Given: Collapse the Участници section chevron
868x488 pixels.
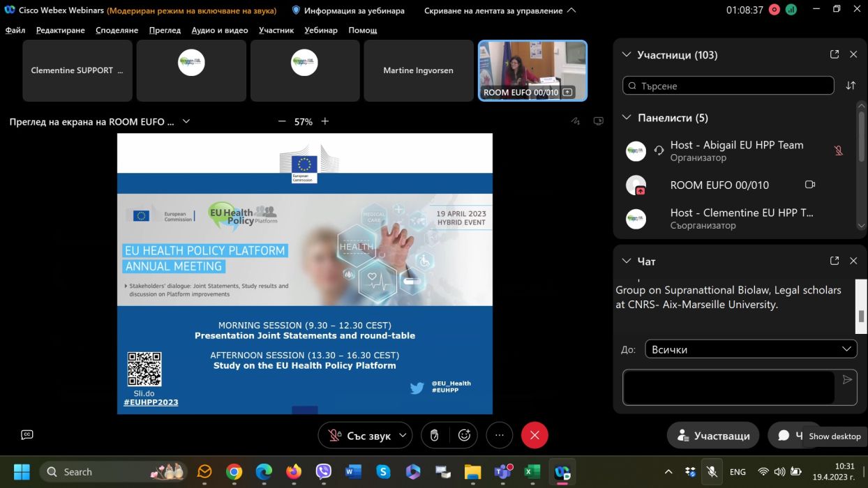Looking at the screenshot, I should click(x=626, y=54).
